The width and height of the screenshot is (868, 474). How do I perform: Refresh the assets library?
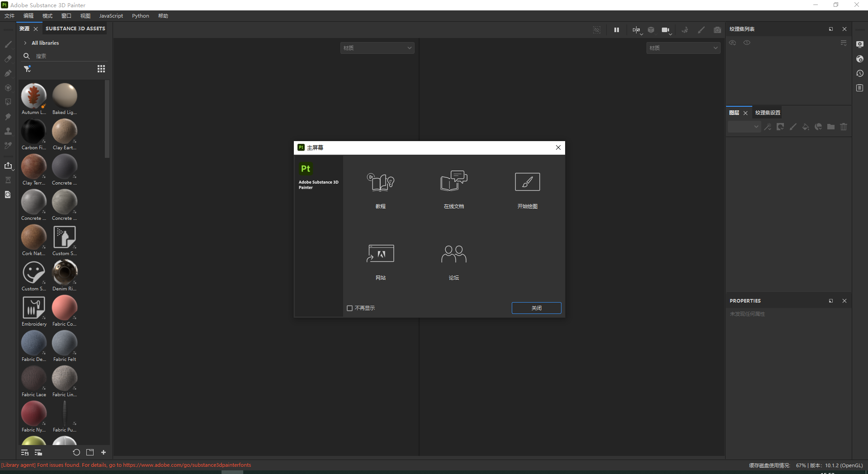(x=76, y=452)
